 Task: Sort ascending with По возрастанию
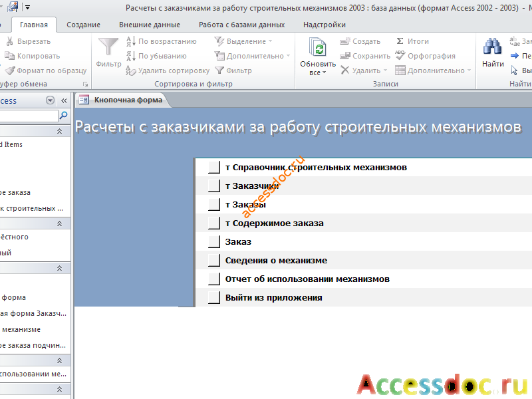[x=162, y=41]
